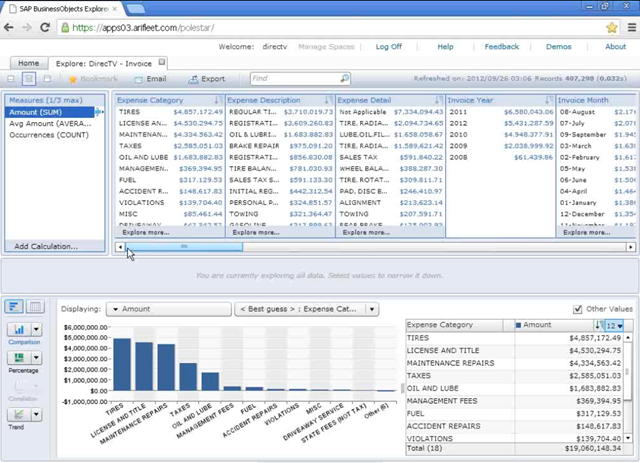The height and width of the screenshot is (463, 640).
Task: Sort the Invoice Year facet
Action: pos(549,100)
